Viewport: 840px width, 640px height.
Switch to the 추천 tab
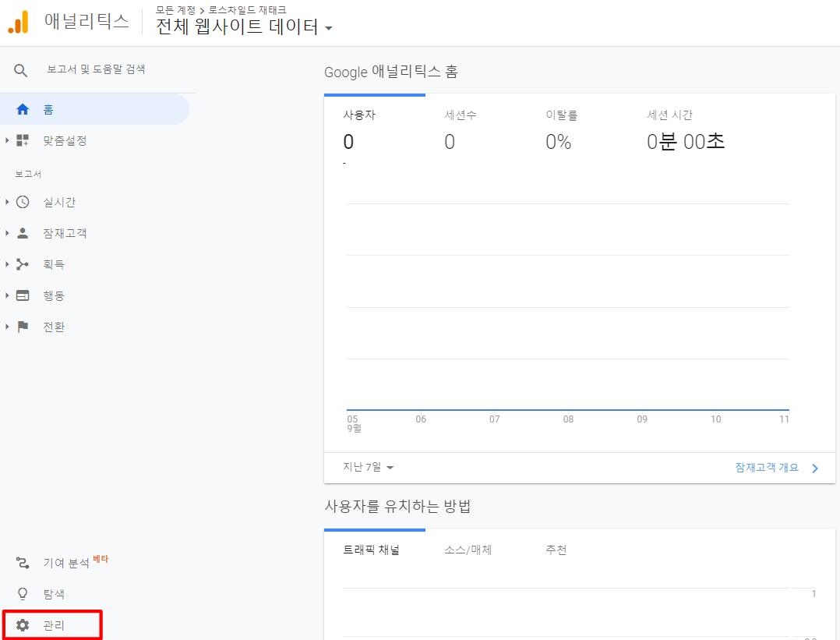[555, 550]
